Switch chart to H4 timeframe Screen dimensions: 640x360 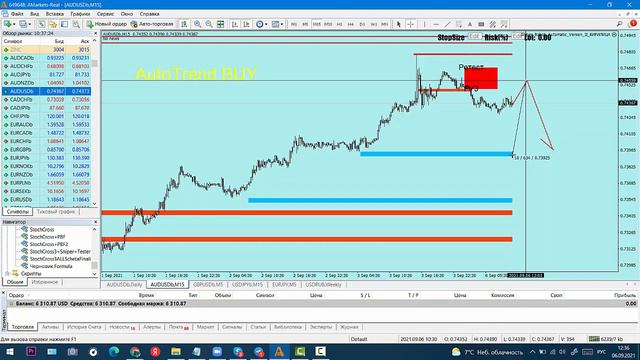(x=351, y=24)
